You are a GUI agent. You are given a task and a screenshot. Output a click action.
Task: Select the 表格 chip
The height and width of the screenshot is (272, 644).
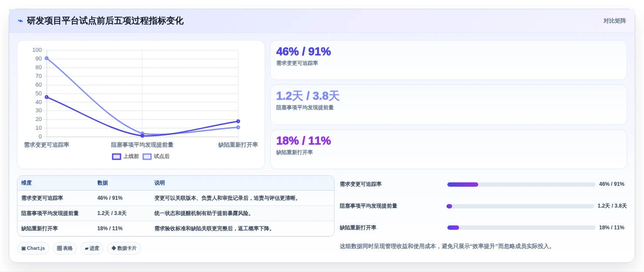pyautogui.click(x=65, y=248)
